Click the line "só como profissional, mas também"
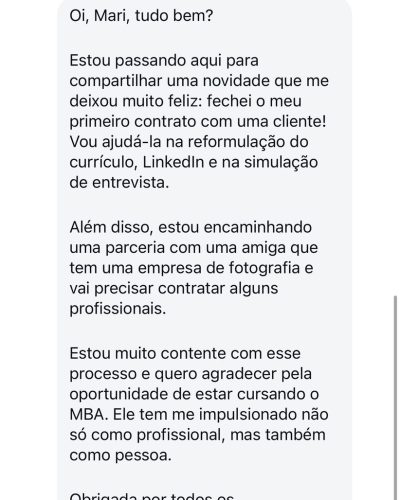Viewport: 400px width, 500px height. coord(197,435)
